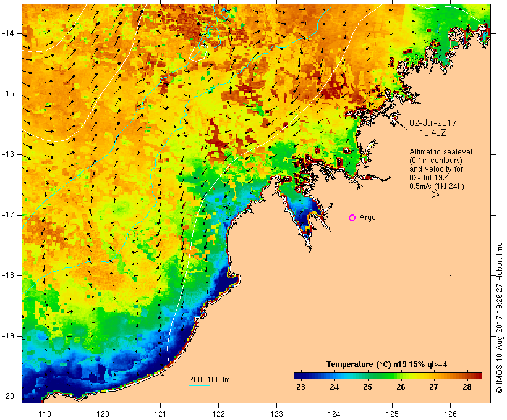Click latitude axis label '-15'
The image size is (507, 420).
[8, 94]
